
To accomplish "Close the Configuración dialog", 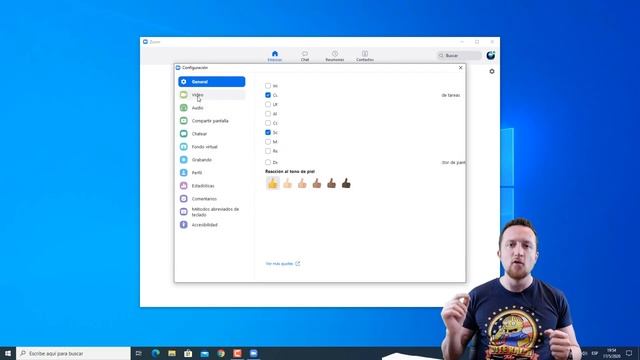I will pyautogui.click(x=460, y=68).
